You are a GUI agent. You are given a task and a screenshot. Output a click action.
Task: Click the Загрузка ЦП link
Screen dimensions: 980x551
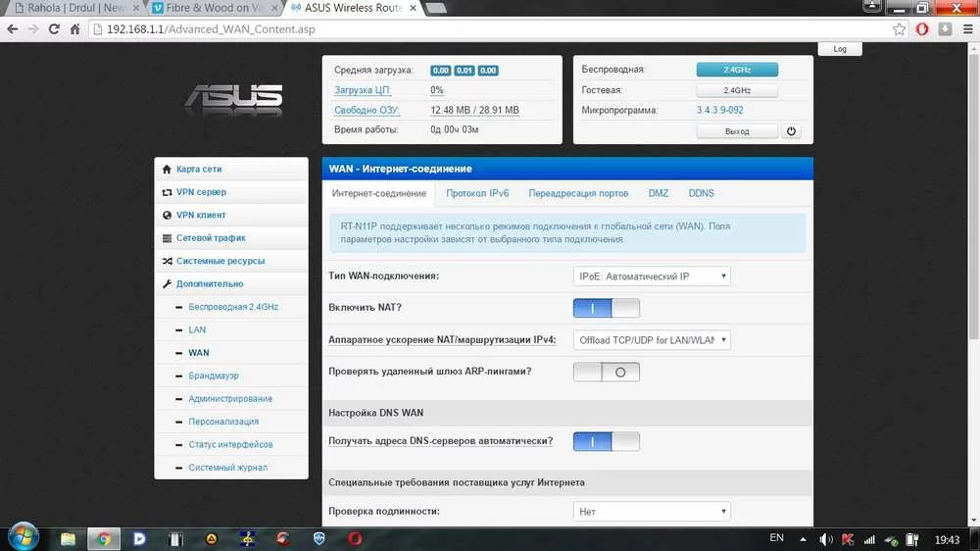363,90
